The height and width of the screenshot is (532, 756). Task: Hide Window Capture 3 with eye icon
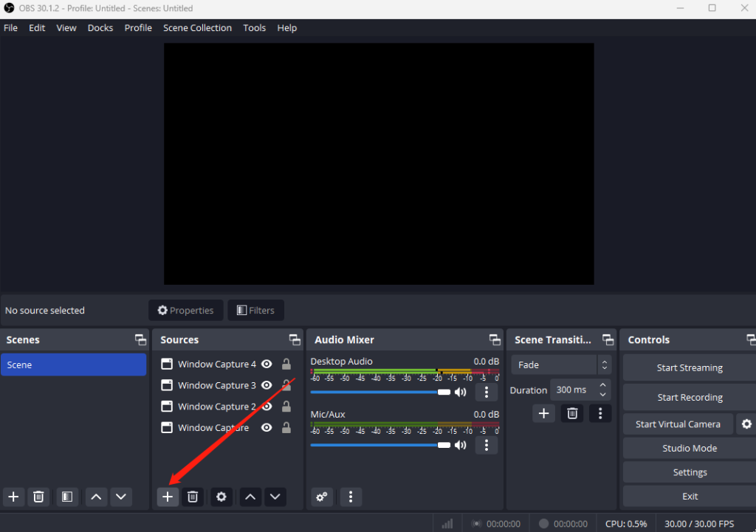tap(267, 385)
